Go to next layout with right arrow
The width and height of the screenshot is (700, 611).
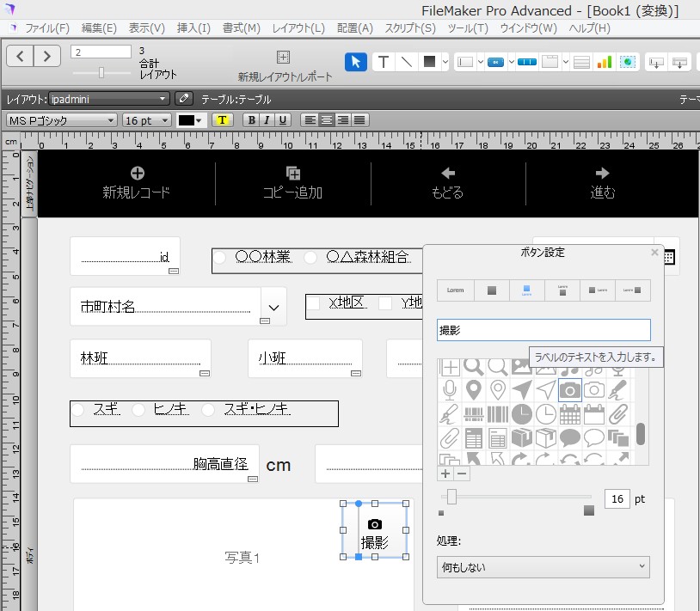[x=47, y=56]
